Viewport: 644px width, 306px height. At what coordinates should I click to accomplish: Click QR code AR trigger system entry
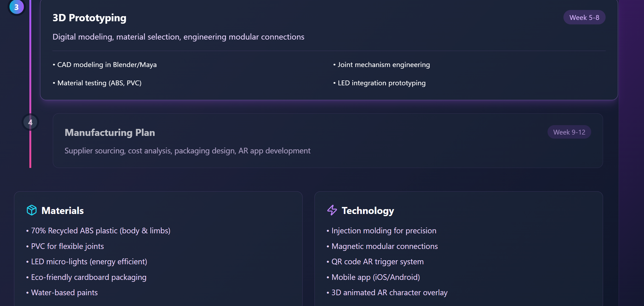click(x=377, y=262)
